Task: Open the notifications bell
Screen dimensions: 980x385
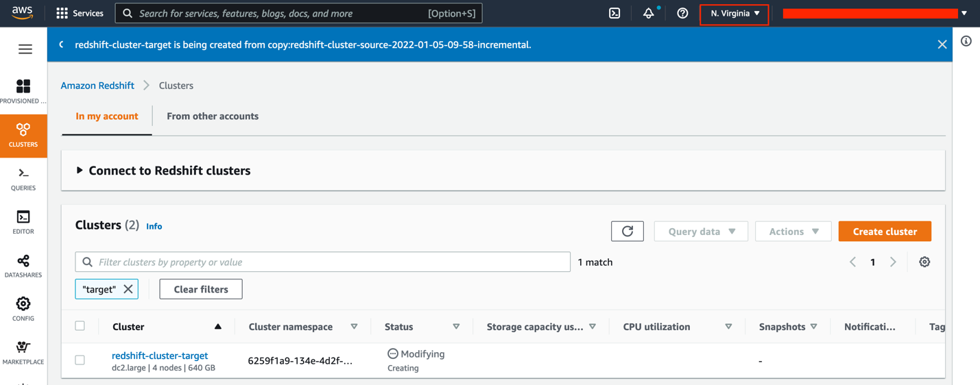Action: coord(648,13)
